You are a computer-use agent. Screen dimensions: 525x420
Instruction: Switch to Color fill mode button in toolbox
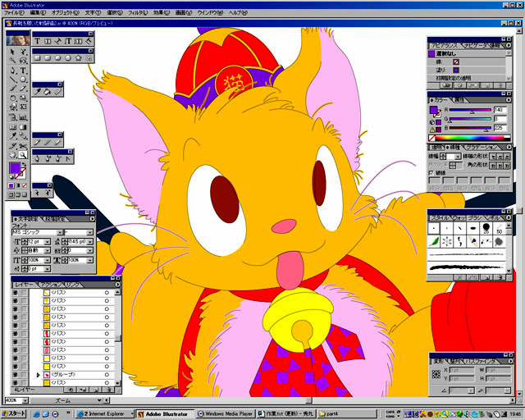(x=11, y=185)
